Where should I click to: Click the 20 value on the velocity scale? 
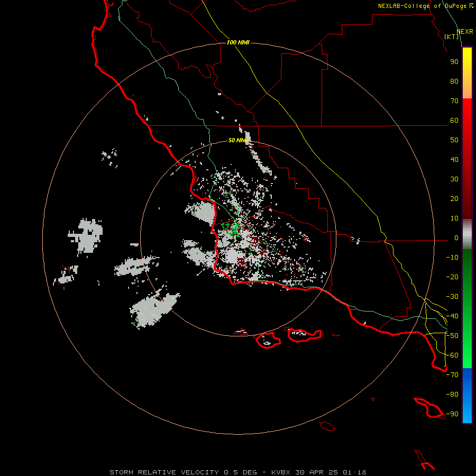(x=454, y=199)
